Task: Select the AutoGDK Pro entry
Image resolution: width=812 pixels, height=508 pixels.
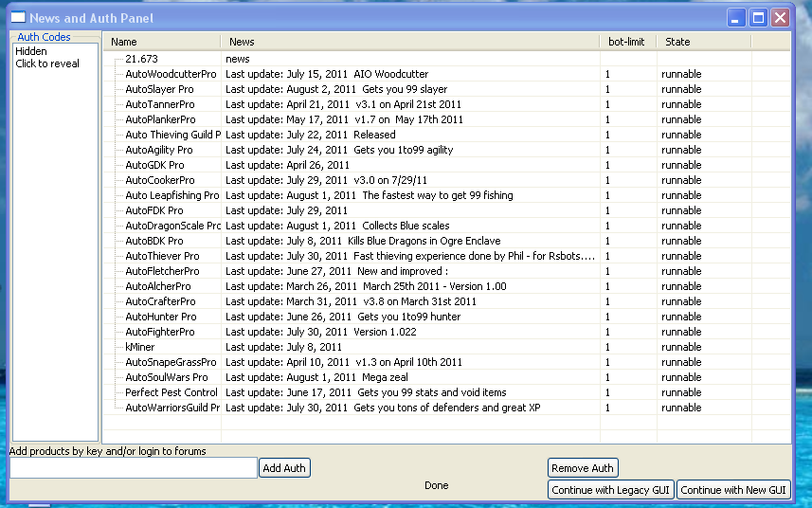Action: (154, 165)
